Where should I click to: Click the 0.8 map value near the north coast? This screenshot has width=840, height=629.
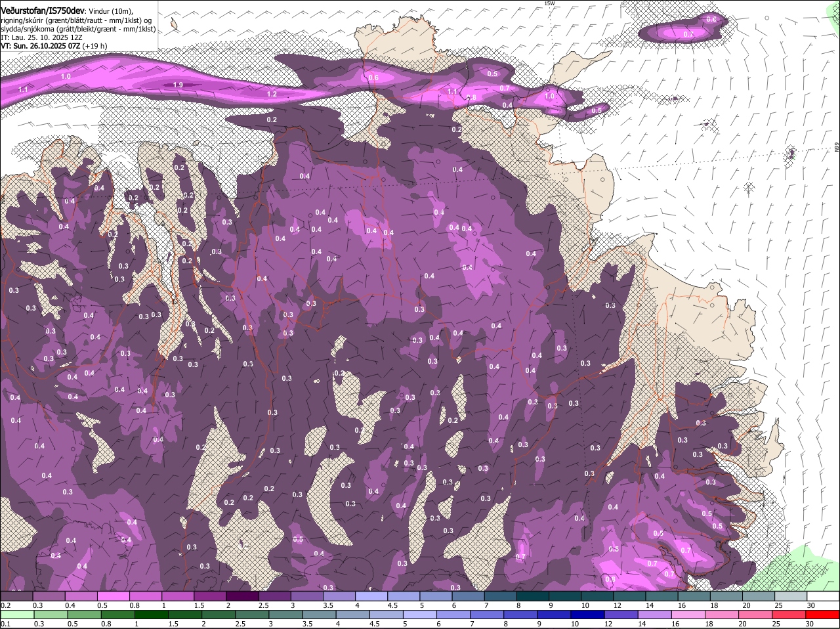point(471,97)
